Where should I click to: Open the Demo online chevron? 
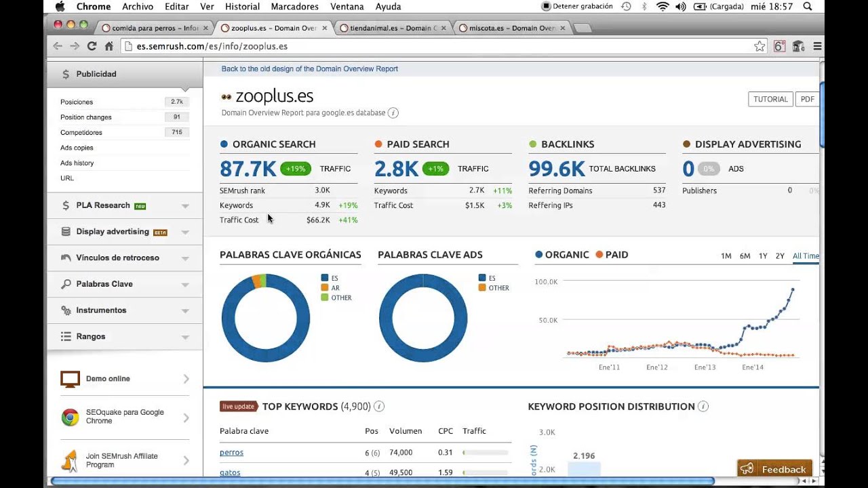tap(186, 379)
